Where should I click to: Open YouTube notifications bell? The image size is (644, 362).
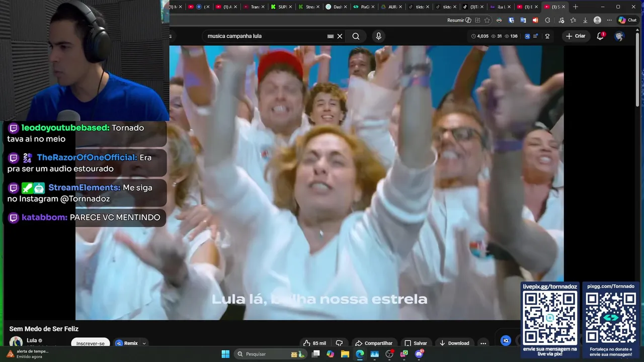pyautogui.click(x=600, y=36)
